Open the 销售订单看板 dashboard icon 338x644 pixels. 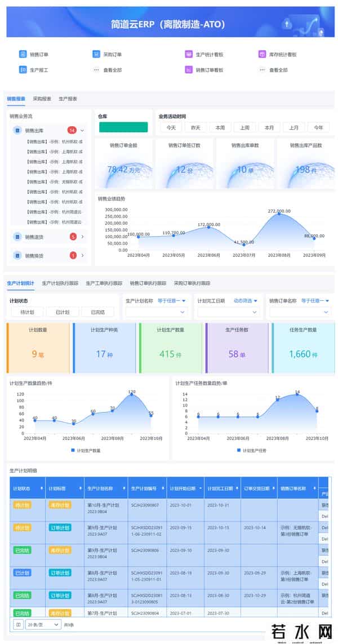pyautogui.click(x=189, y=70)
